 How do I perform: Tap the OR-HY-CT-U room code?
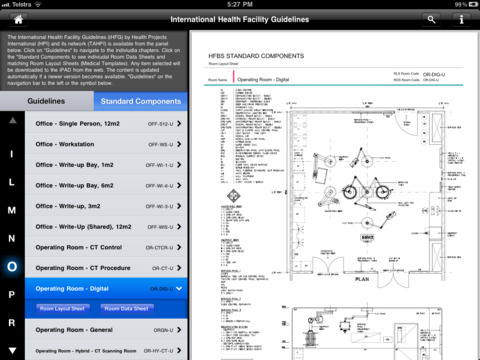pos(158,351)
